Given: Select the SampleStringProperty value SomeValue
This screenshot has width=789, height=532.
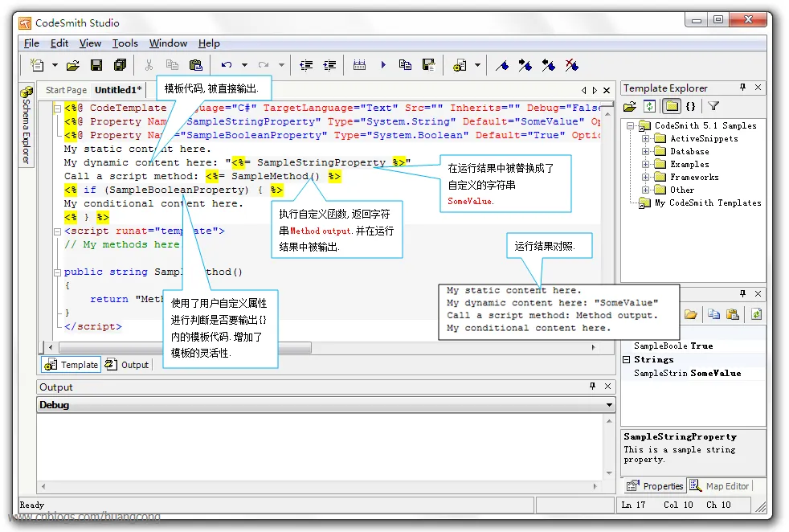Looking at the screenshot, I should pos(716,373).
